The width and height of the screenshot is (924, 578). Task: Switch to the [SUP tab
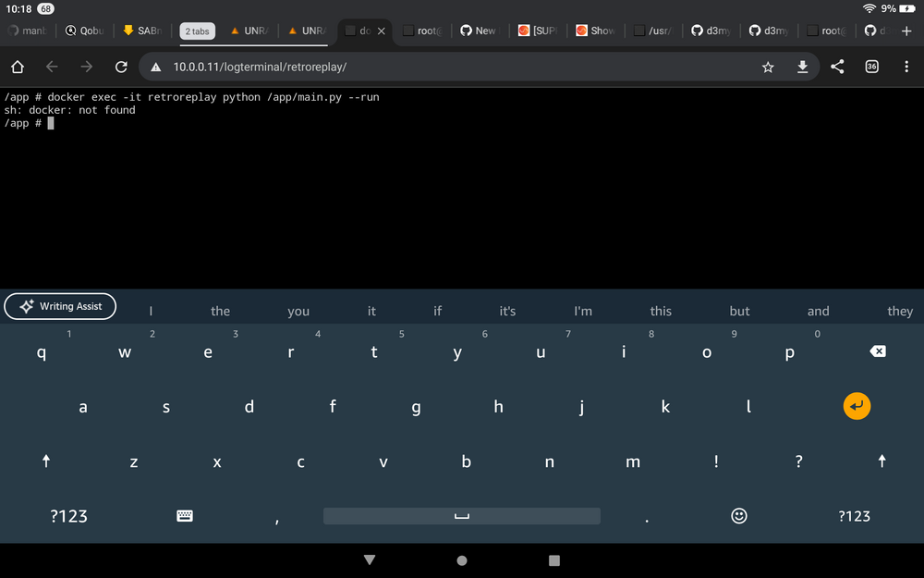(x=537, y=31)
